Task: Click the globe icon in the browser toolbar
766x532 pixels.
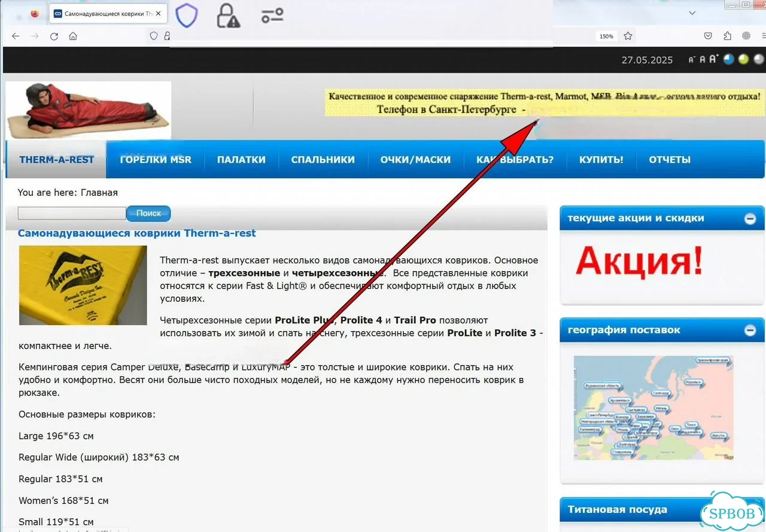Action: click(x=746, y=36)
